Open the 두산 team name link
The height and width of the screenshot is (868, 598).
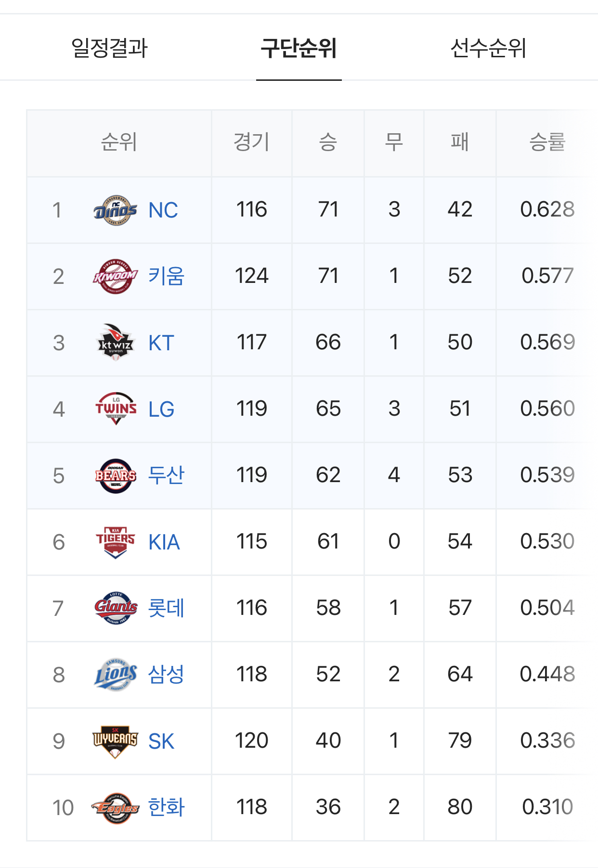[x=166, y=475]
